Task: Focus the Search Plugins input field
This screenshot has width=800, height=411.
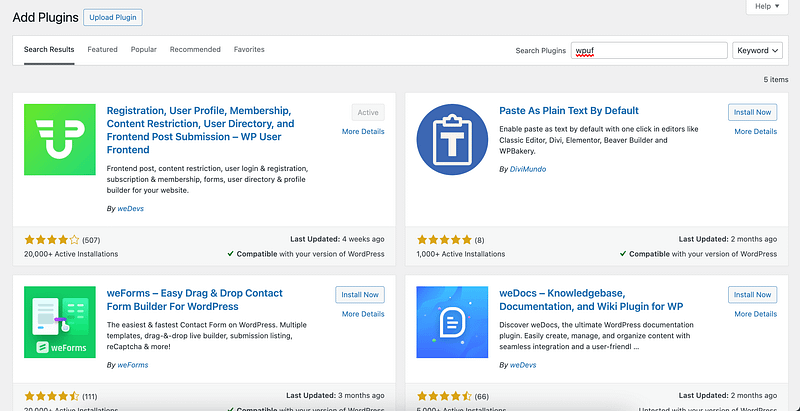Action: pos(648,50)
